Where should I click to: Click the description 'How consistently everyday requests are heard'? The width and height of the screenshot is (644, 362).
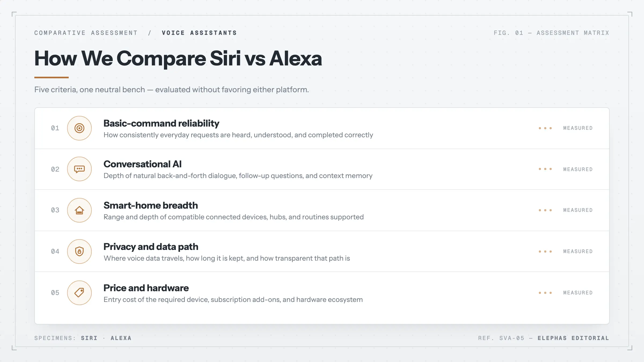[238, 135]
